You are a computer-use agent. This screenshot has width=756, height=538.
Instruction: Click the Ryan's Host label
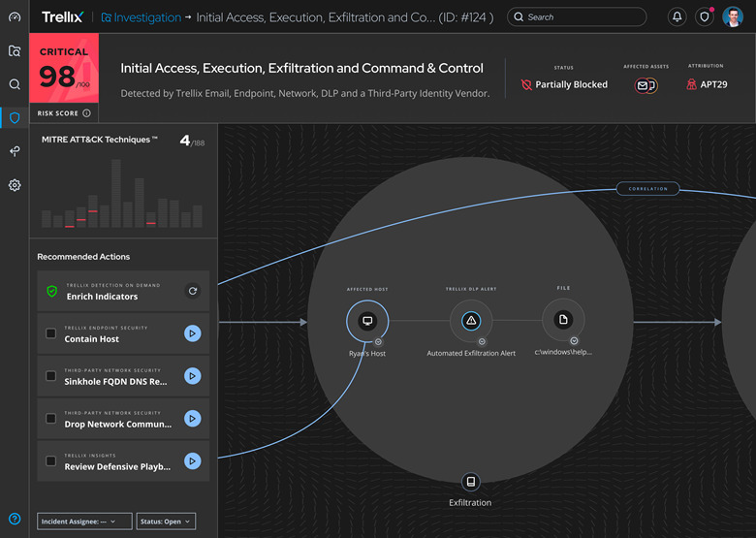367,354
